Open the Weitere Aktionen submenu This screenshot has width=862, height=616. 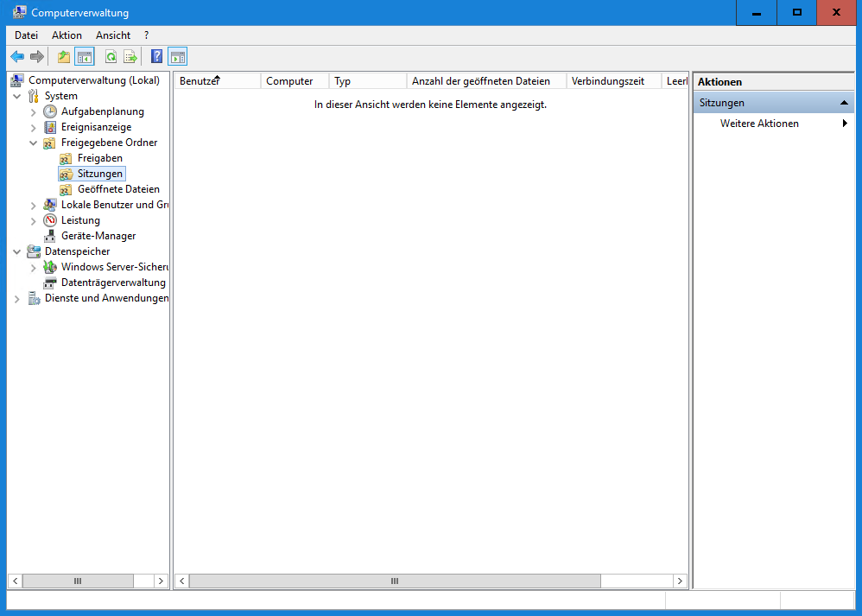tap(774, 124)
